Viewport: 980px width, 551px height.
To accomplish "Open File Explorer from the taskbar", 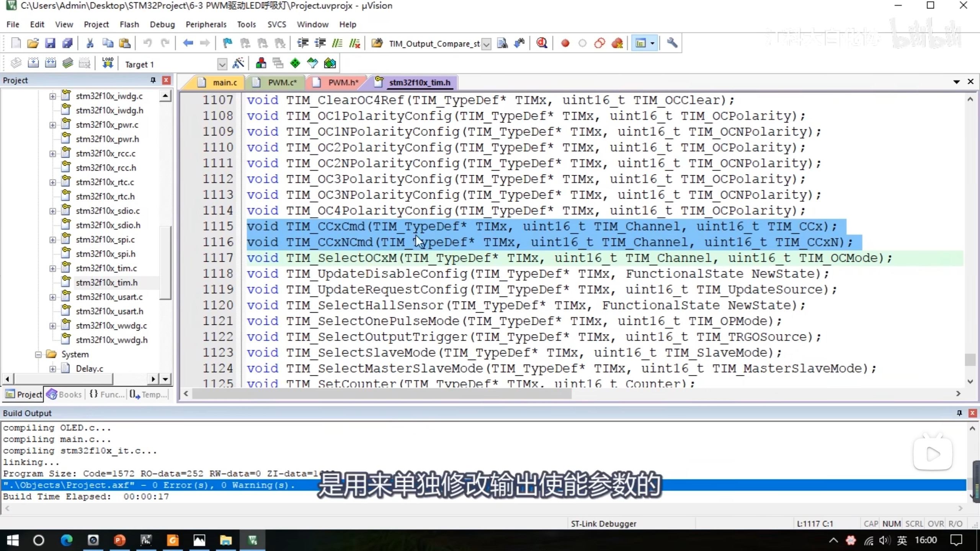I will click(225, 540).
